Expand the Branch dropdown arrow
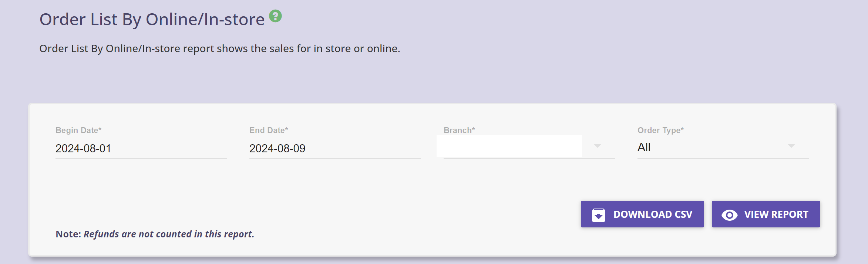868x264 pixels. [597, 146]
